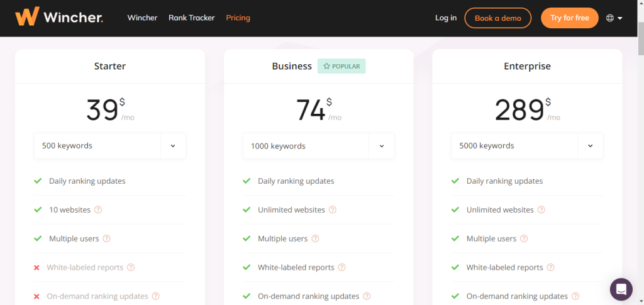Click the Enterprise plan heading
This screenshot has width=644, height=305.
(x=527, y=66)
